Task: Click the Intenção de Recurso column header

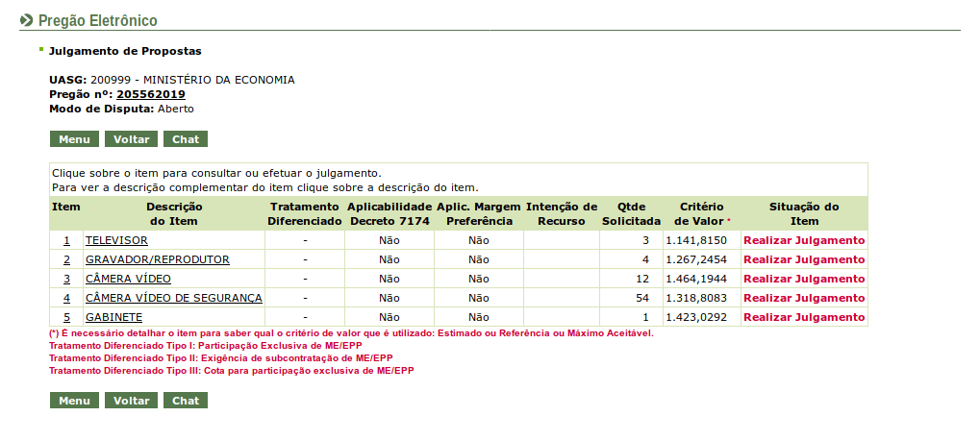Action: click(562, 213)
